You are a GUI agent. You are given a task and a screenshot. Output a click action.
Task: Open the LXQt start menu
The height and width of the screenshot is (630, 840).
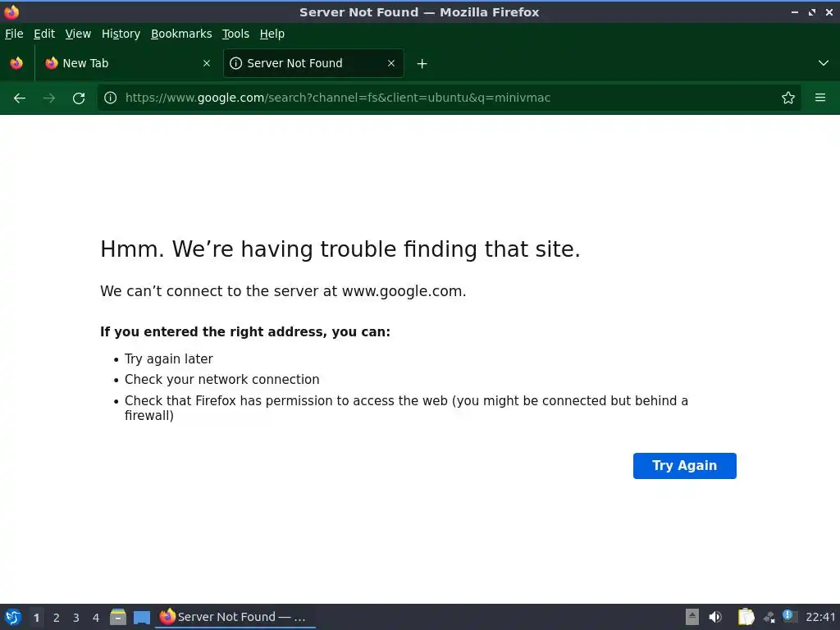click(x=13, y=617)
